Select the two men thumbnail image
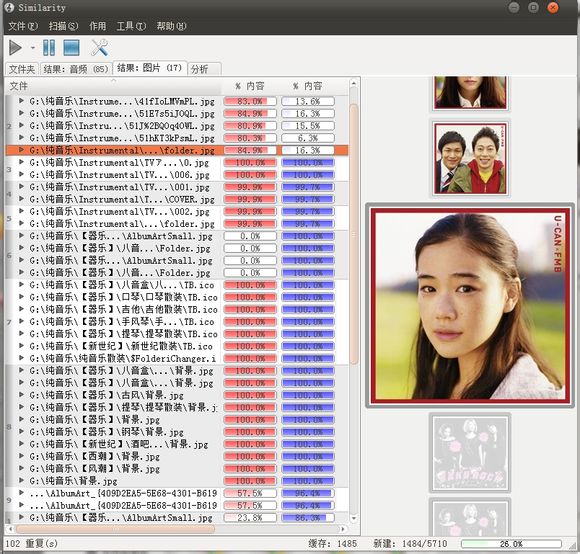This screenshot has height=554, width=580. coord(470,158)
